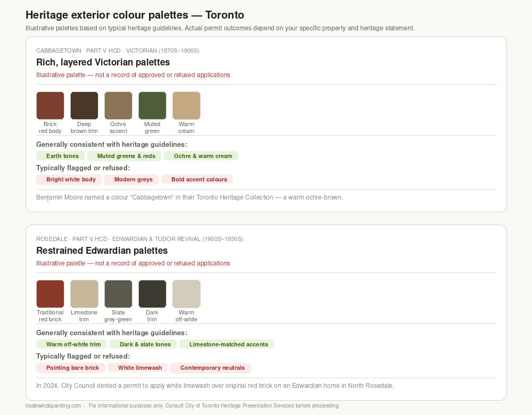Click the Muted greens & reds tag
Image resolution: width=532 pixels, height=415 pixels.
coord(124,156)
